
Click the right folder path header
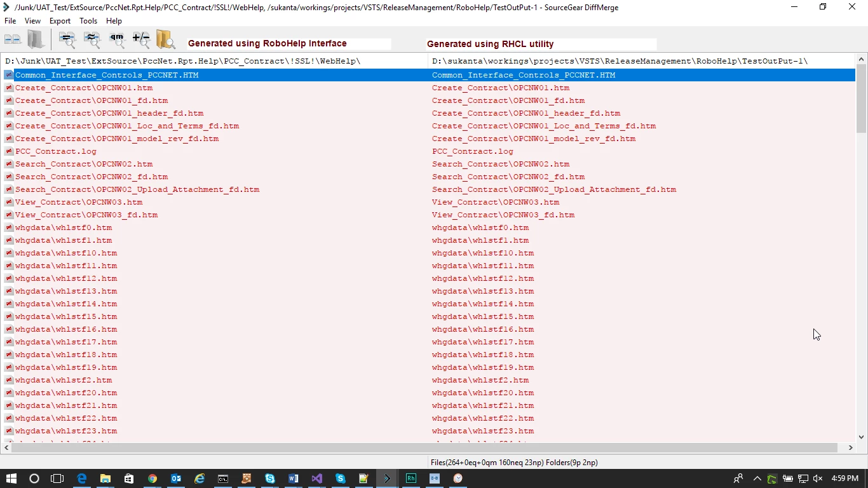click(620, 61)
